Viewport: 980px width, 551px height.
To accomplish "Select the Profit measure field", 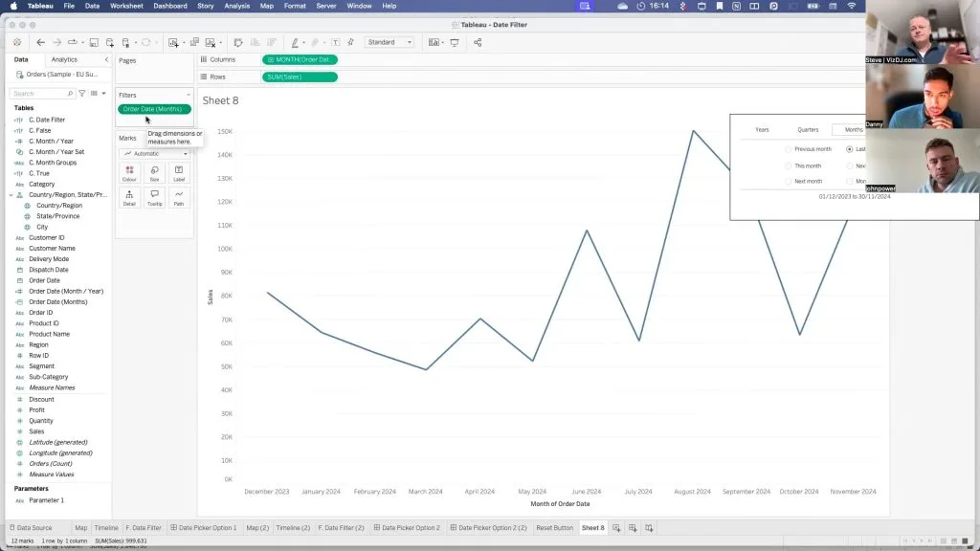I will [x=37, y=409].
